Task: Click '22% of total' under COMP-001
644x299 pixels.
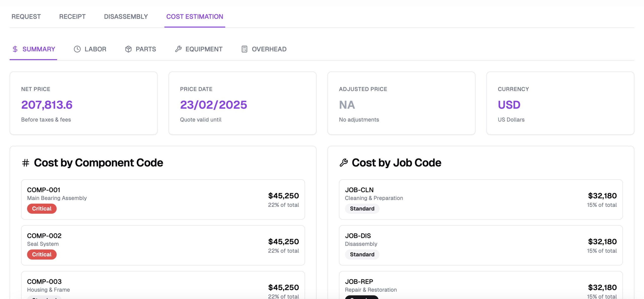Action: click(284, 205)
